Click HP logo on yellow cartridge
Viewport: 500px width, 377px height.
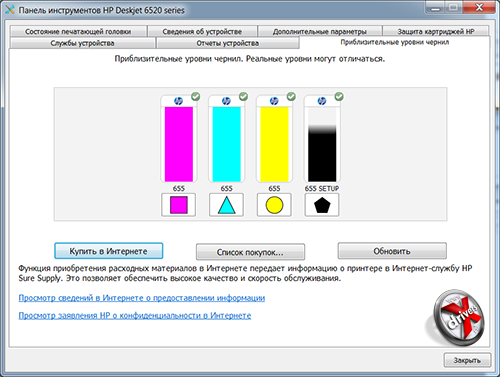(x=274, y=101)
